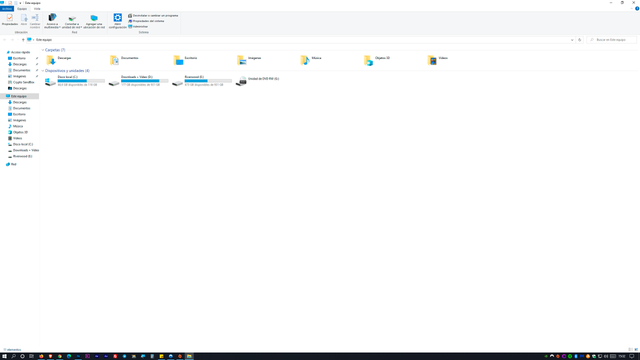
Task: Open Riverwood (E:) in the sidebar
Action: [20, 156]
